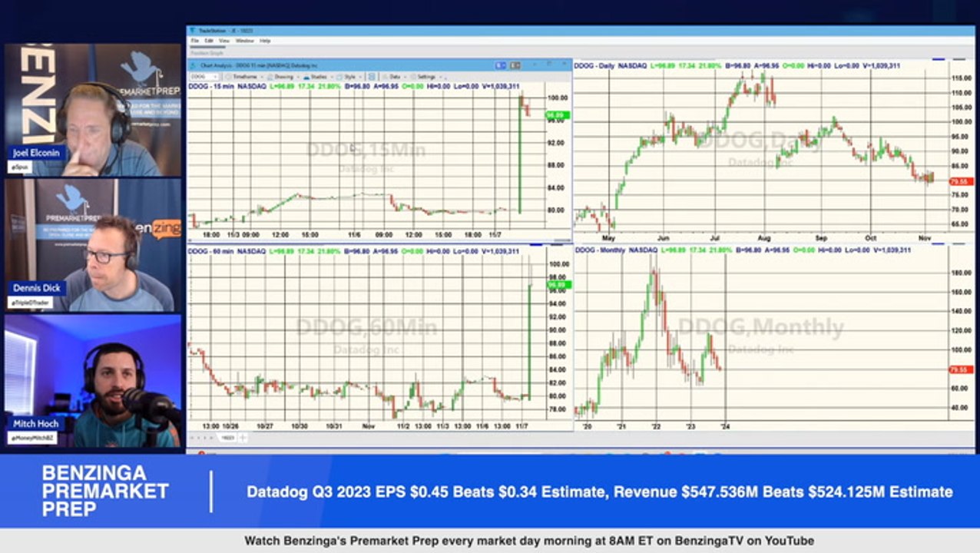Click the Datadog Q3 2023 EPS headline text
Screen dimensions: 980x553
pyautogui.click(x=600, y=492)
